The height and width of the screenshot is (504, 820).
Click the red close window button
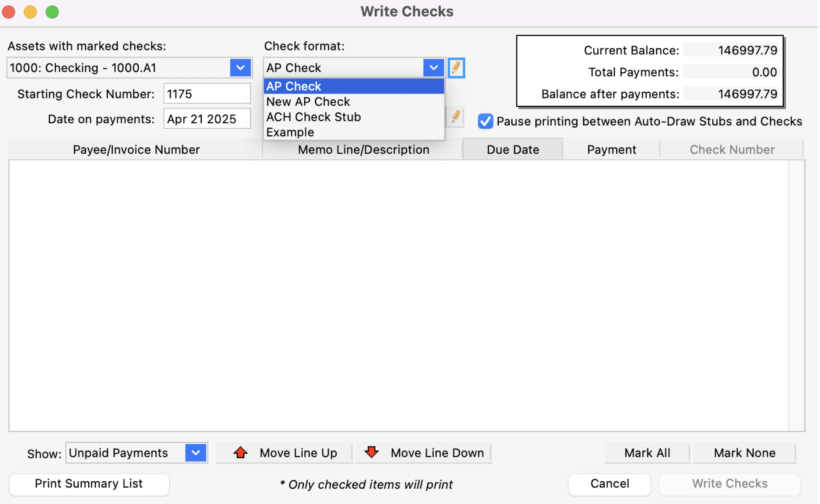pyautogui.click(x=9, y=12)
